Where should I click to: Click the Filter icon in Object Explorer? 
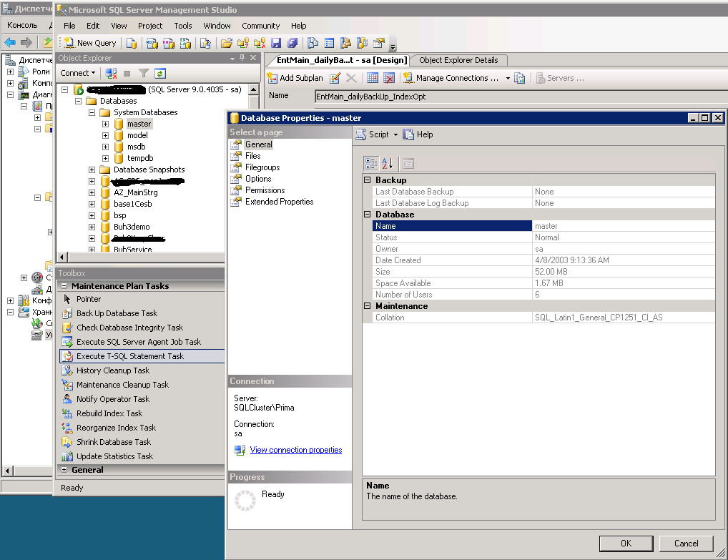(x=144, y=73)
